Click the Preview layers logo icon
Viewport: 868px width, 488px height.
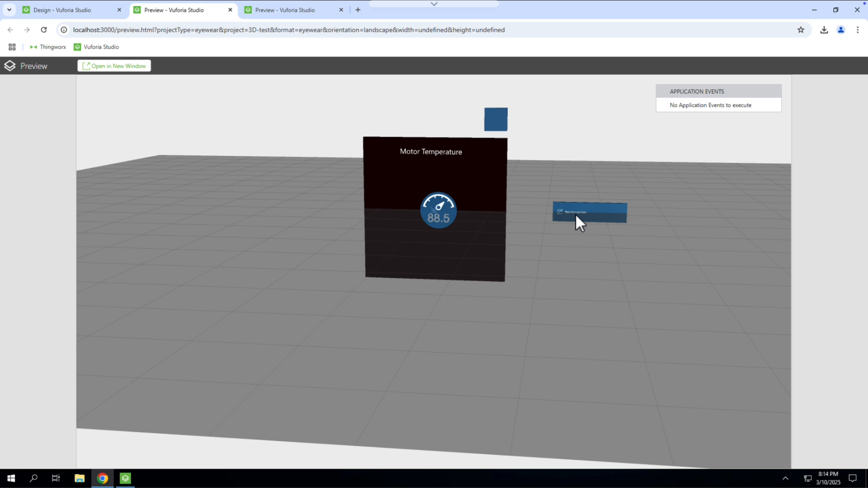9,66
